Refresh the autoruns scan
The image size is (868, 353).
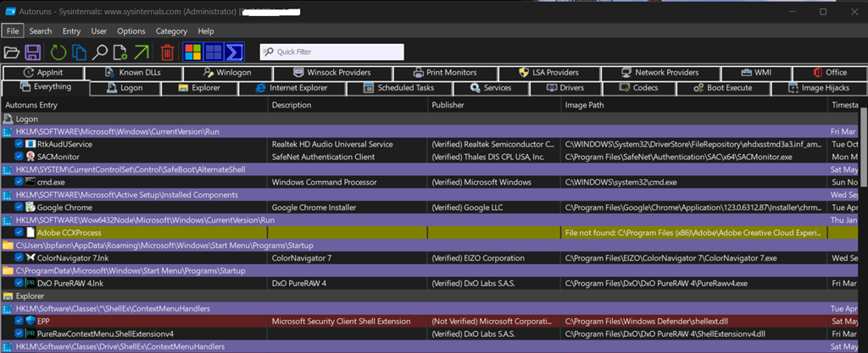[x=58, y=52]
